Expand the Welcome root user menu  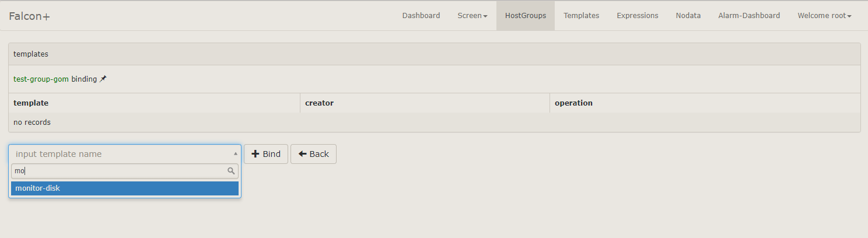point(824,16)
